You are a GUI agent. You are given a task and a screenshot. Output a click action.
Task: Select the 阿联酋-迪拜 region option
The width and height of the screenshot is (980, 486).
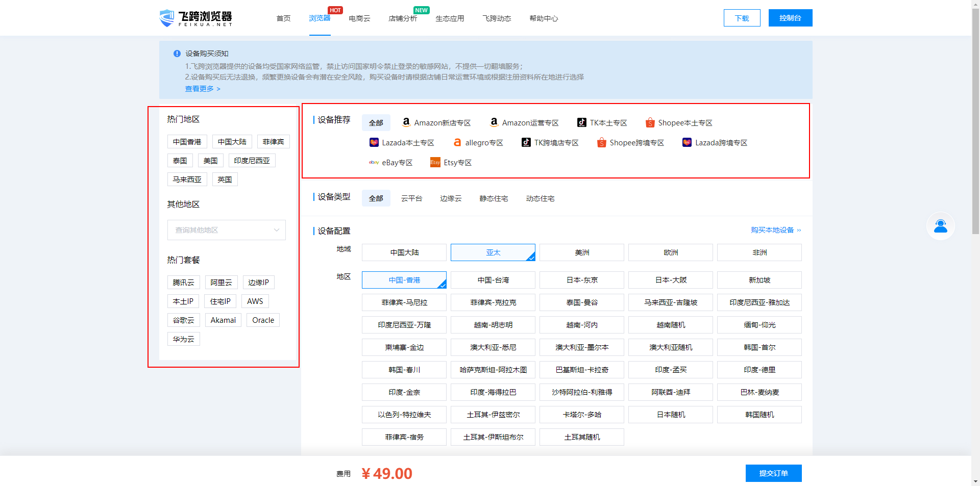coord(671,392)
